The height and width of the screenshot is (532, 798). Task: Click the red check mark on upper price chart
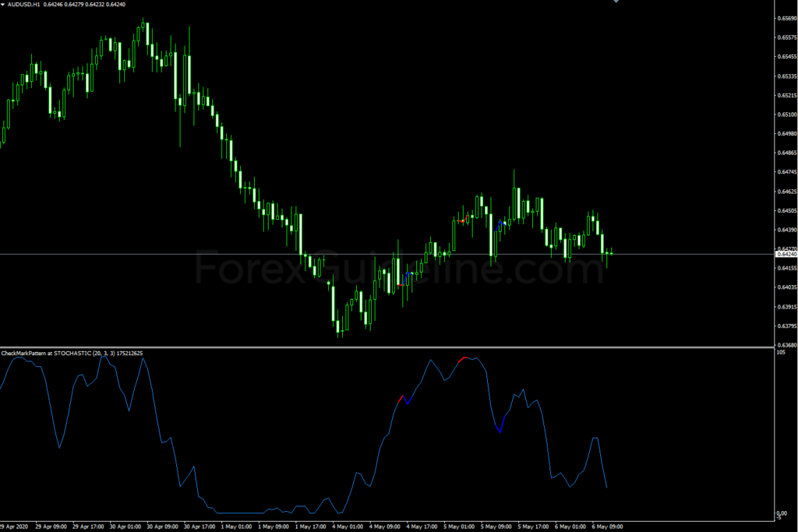(462, 221)
